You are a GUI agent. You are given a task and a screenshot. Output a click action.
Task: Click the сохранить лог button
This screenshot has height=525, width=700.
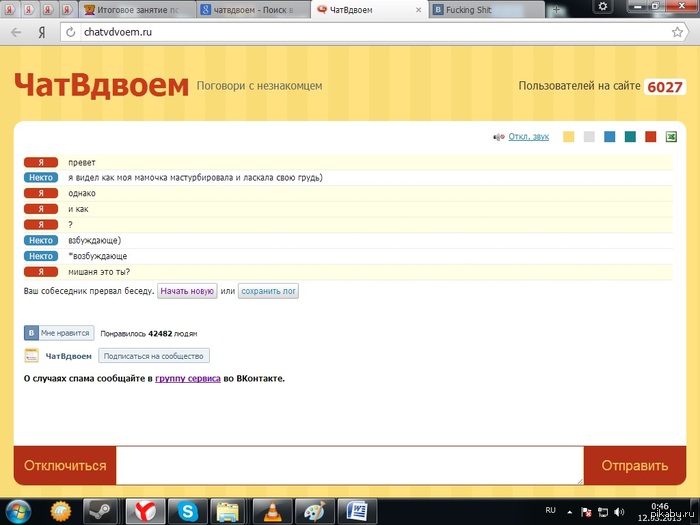[x=268, y=291]
